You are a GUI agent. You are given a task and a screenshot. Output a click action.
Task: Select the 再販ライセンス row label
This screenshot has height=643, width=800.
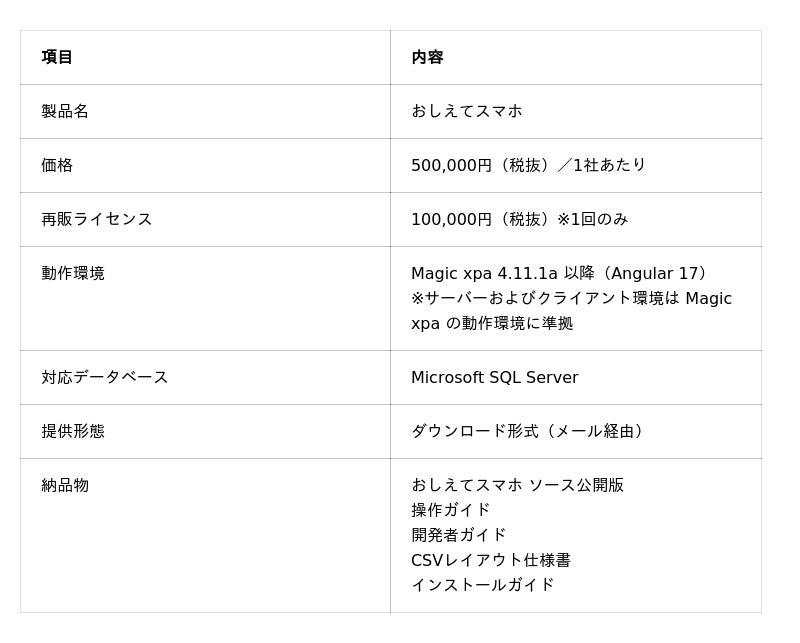pyautogui.click(x=96, y=219)
